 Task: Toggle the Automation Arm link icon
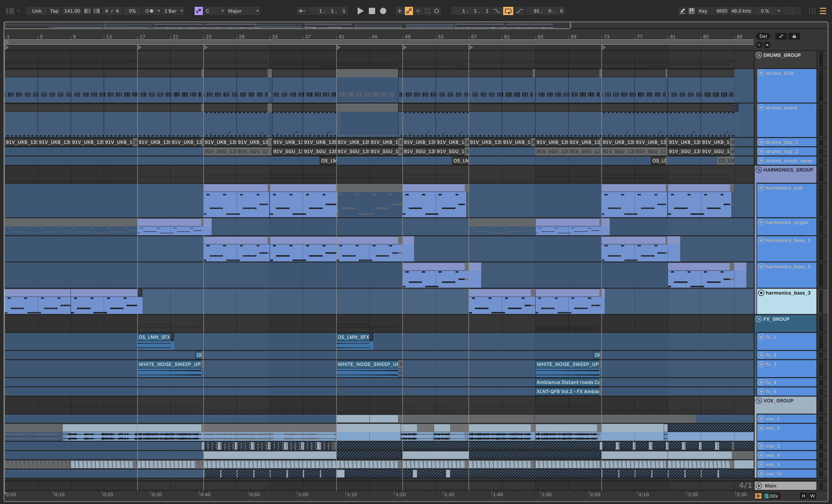[409, 11]
